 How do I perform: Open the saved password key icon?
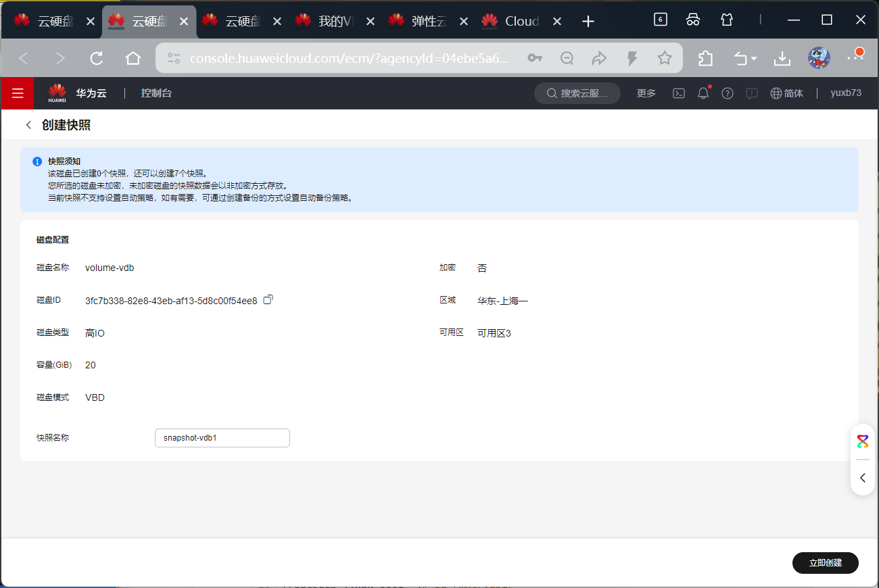coord(535,58)
